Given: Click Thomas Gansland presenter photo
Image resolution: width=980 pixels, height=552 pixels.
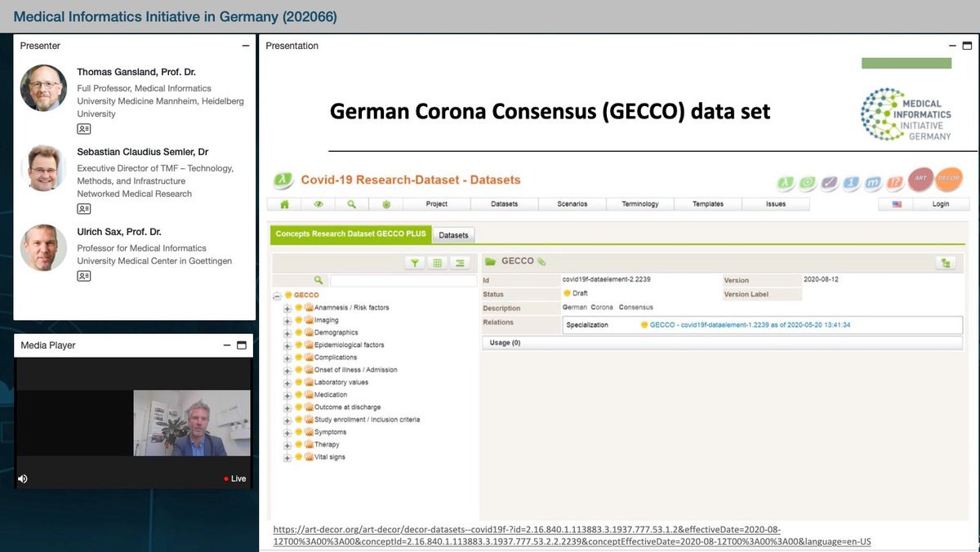Looking at the screenshot, I should click(43, 88).
